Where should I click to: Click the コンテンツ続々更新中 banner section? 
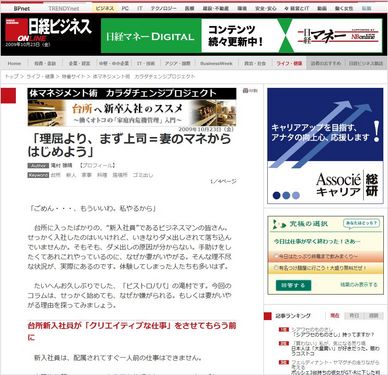click(235, 36)
